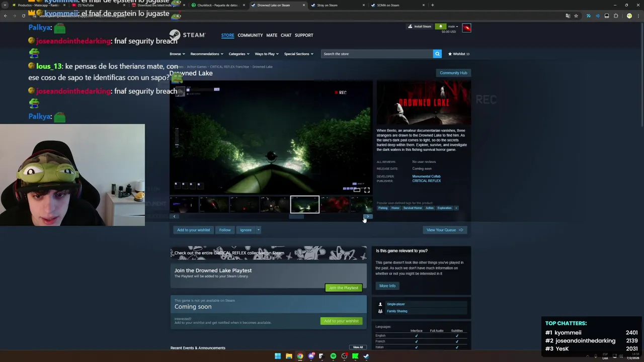
Task: Open the Wishlist star link
Action: tap(458, 54)
